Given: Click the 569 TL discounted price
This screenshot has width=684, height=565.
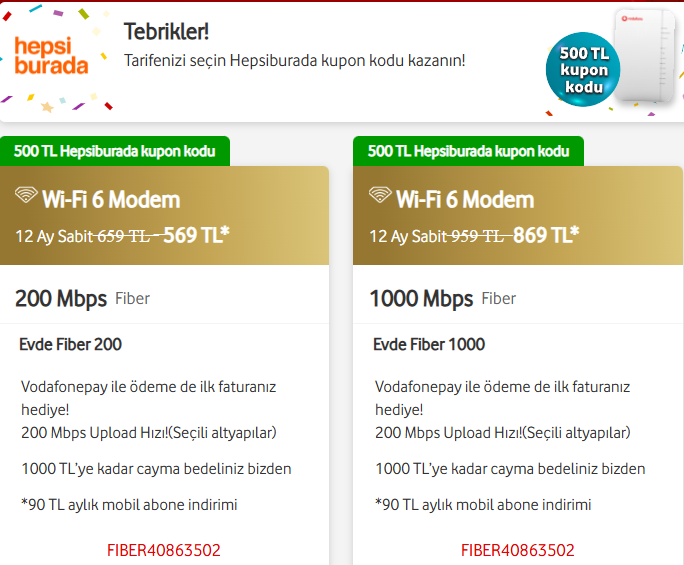Looking at the screenshot, I should click(x=196, y=236).
